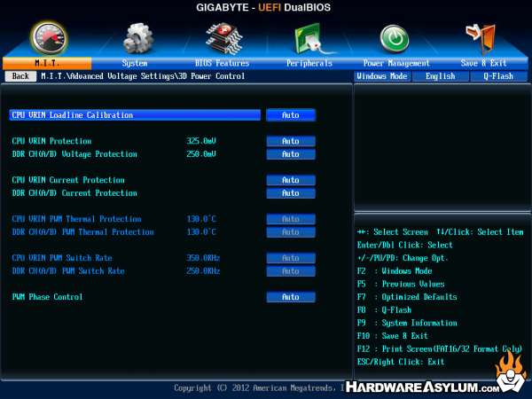Click the BIOS Features chip icon
Viewport: 532px width, 399px height.
click(223, 38)
